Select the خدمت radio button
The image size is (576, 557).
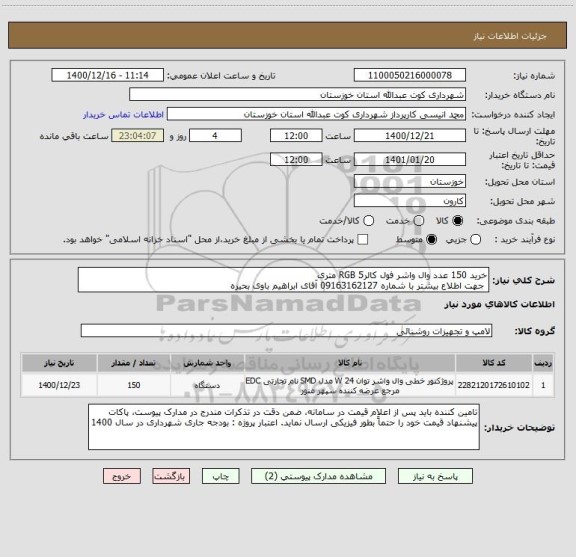click(x=419, y=220)
